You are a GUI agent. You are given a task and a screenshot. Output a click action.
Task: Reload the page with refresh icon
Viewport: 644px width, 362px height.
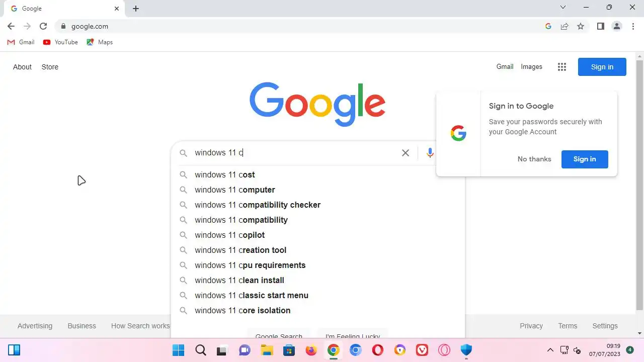(43, 26)
